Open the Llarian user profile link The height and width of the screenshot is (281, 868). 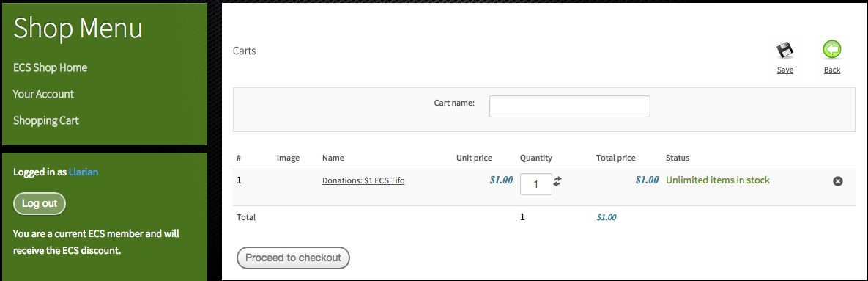pos(84,172)
